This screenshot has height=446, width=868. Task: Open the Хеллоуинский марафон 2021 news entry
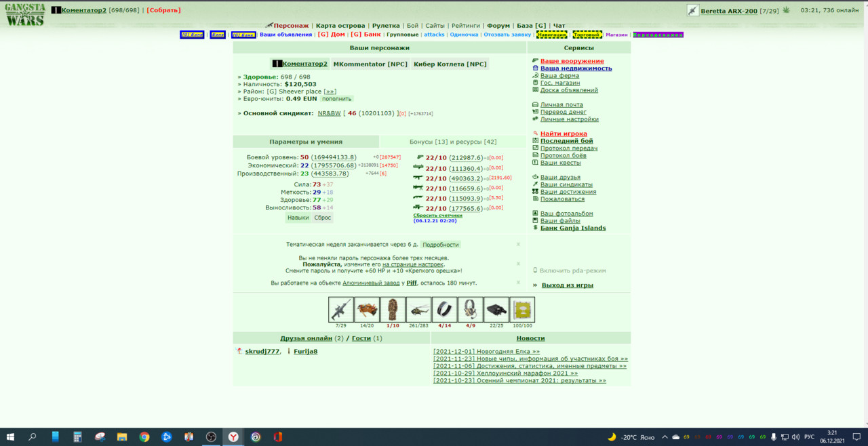pos(505,373)
